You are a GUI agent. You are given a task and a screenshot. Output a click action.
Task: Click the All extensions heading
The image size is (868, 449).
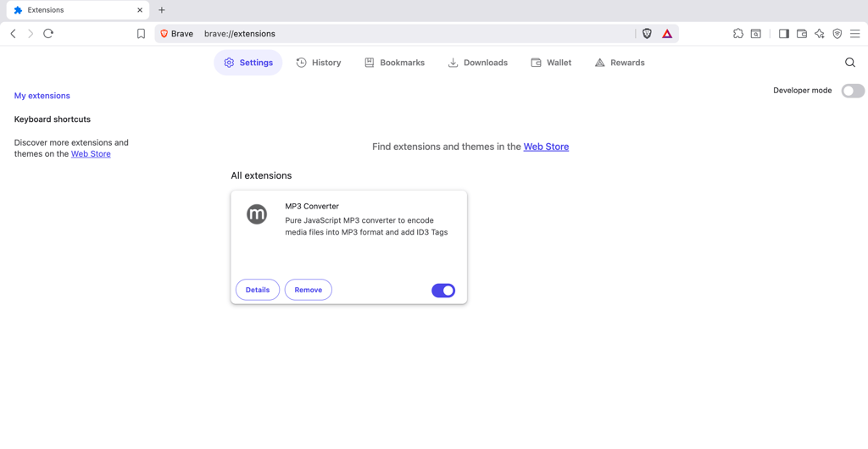(261, 176)
